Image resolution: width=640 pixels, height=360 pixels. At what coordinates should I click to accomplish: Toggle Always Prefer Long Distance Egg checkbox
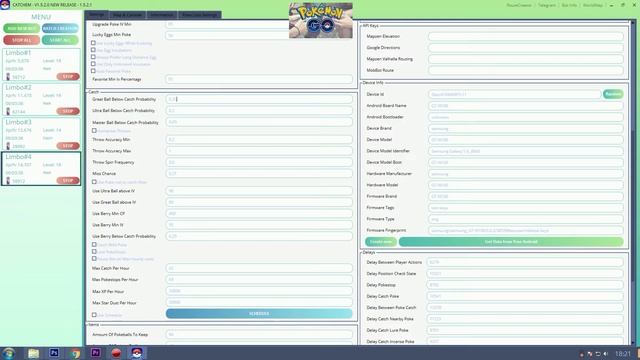pos(93,57)
